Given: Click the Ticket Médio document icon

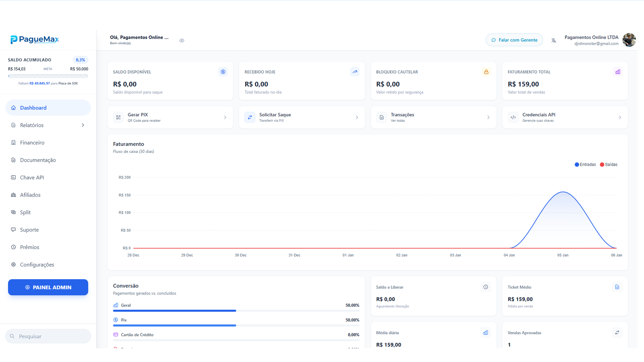Looking at the screenshot, I should [x=617, y=287].
